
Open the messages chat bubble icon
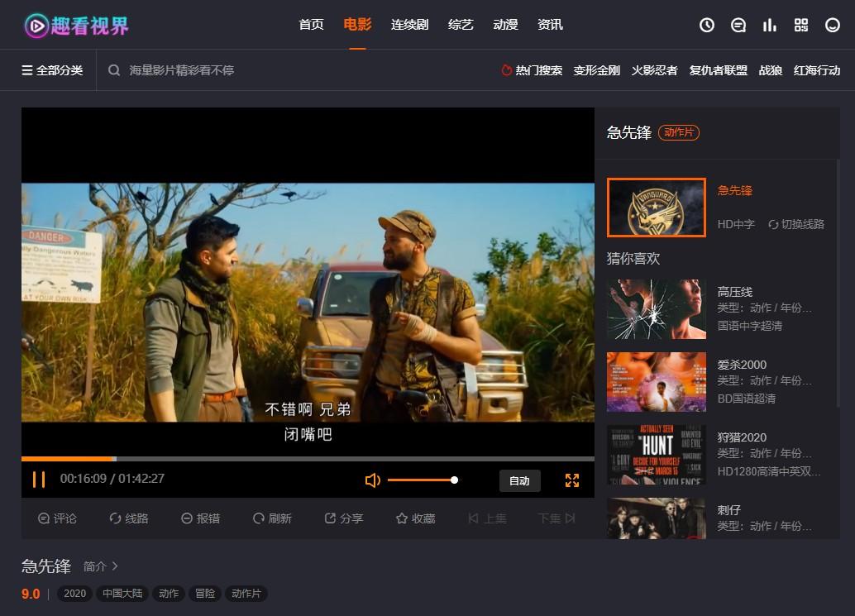tap(738, 25)
